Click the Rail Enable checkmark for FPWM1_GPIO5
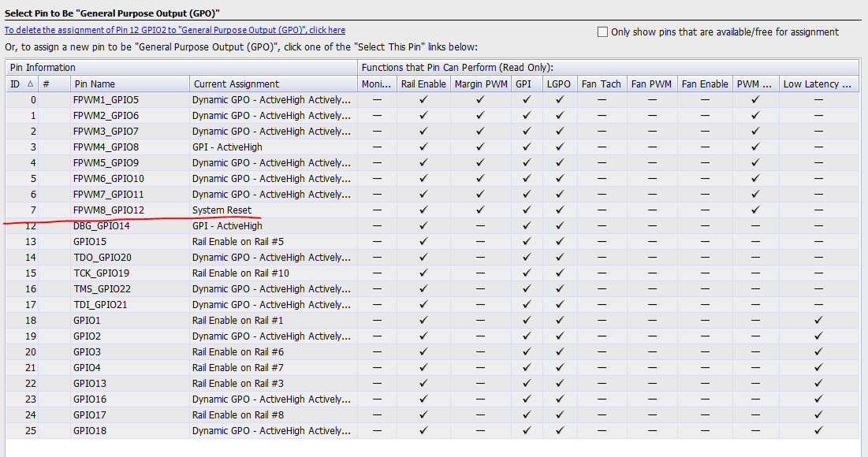The width and height of the screenshot is (868, 457). (x=423, y=99)
